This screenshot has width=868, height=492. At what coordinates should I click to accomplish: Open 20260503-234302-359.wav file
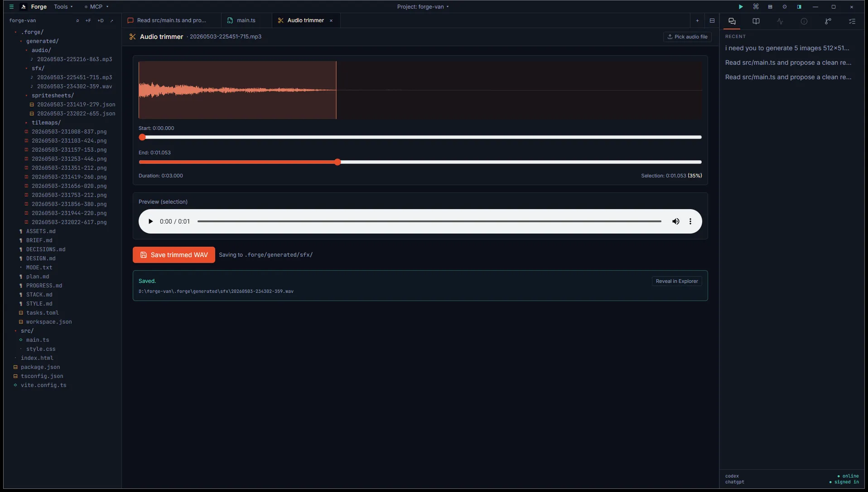[74, 86]
